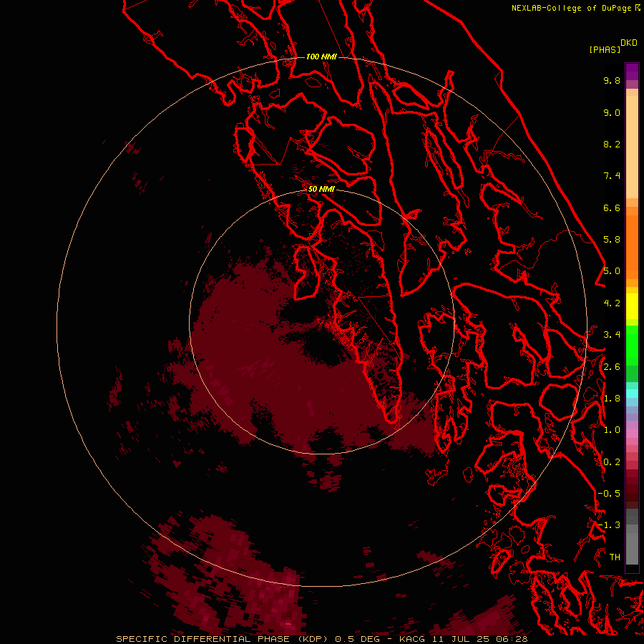
Task: Click the 1.8 color scale value
Action: (612, 399)
